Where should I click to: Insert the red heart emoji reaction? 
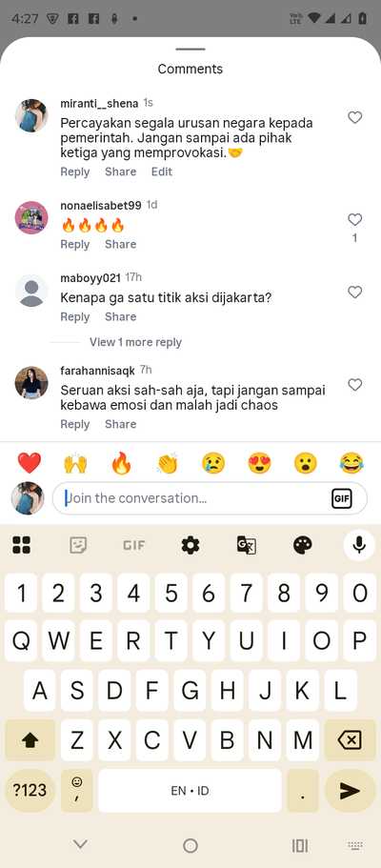tap(30, 463)
